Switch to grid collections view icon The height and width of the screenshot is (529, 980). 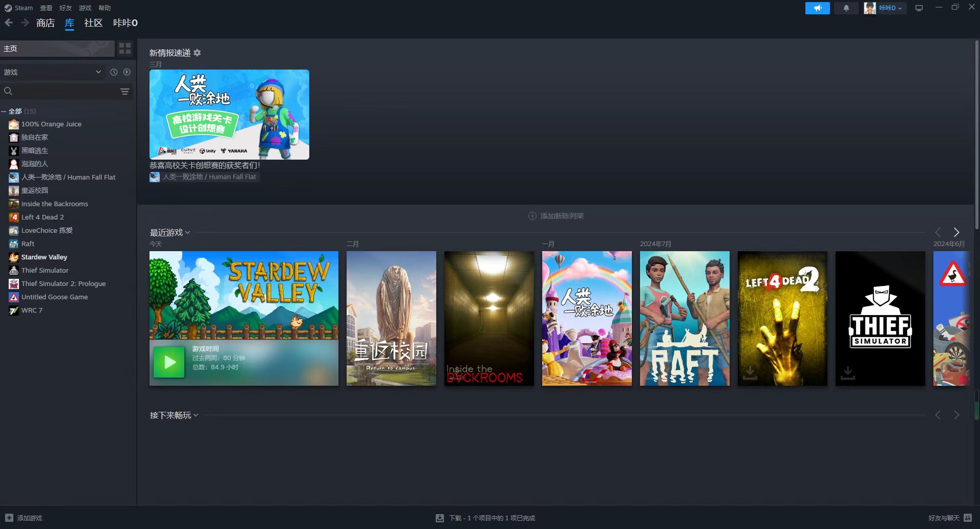pyautogui.click(x=125, y=49)
